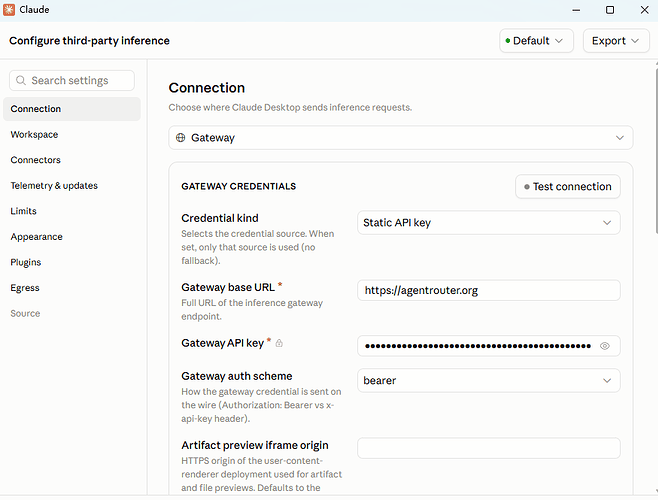Open the Egress settings section
The width and height of the screenshot is (658, 500).
[x=25, y=288]
